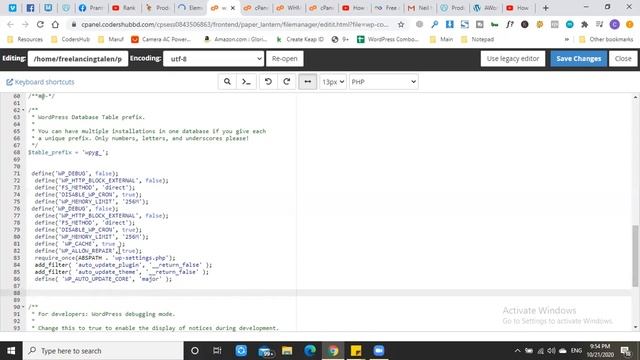Bookmark this page with the star
This screenshot has height=360, width=640.
[401, 24]
